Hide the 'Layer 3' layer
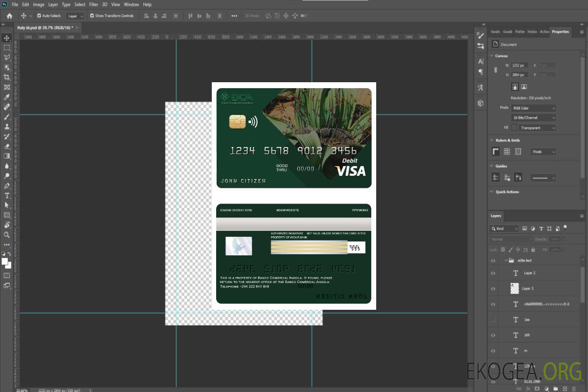Screen dimensions: 588x392 tap(493, 289)
